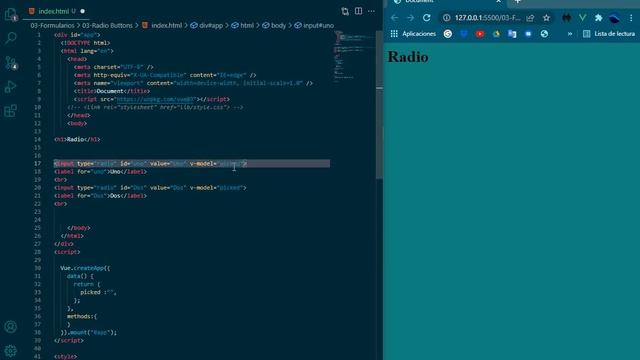This screenshot has height=360, width=640.
Task: Open the Search view in activity bar
Action: tap(11, 38)
